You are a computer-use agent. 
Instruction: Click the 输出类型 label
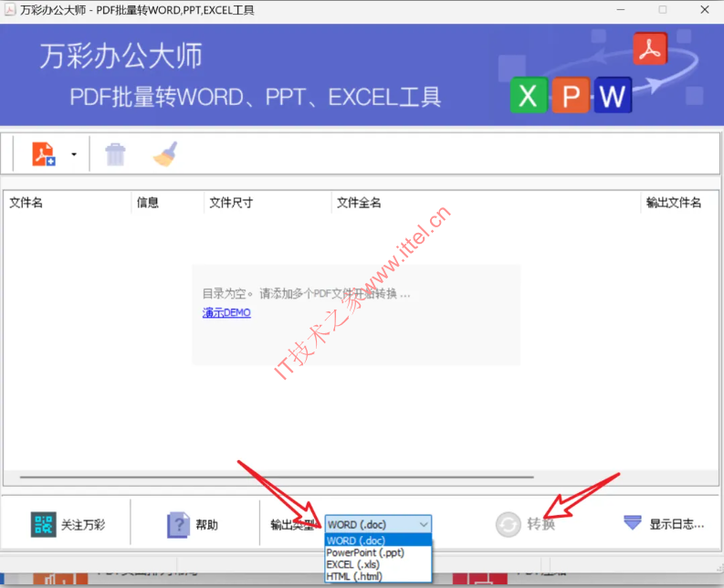293,525
